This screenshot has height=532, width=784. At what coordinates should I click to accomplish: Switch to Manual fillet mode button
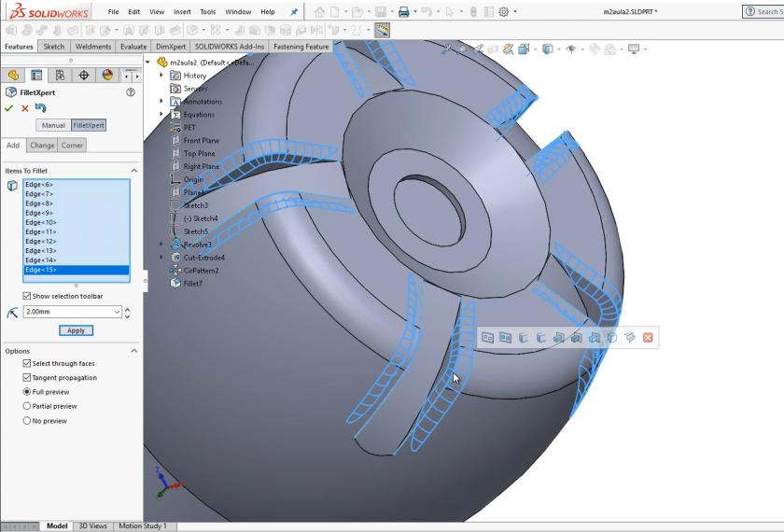53,125
